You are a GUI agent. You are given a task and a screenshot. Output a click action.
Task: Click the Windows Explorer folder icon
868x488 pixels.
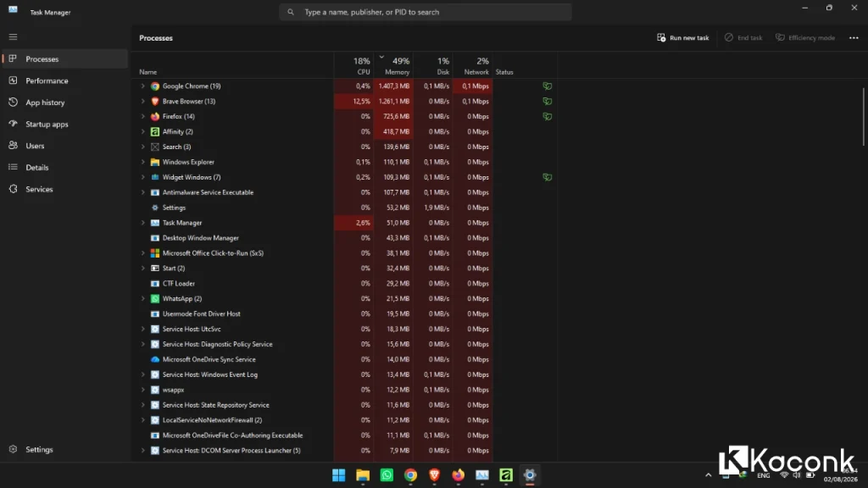point(155,162)
